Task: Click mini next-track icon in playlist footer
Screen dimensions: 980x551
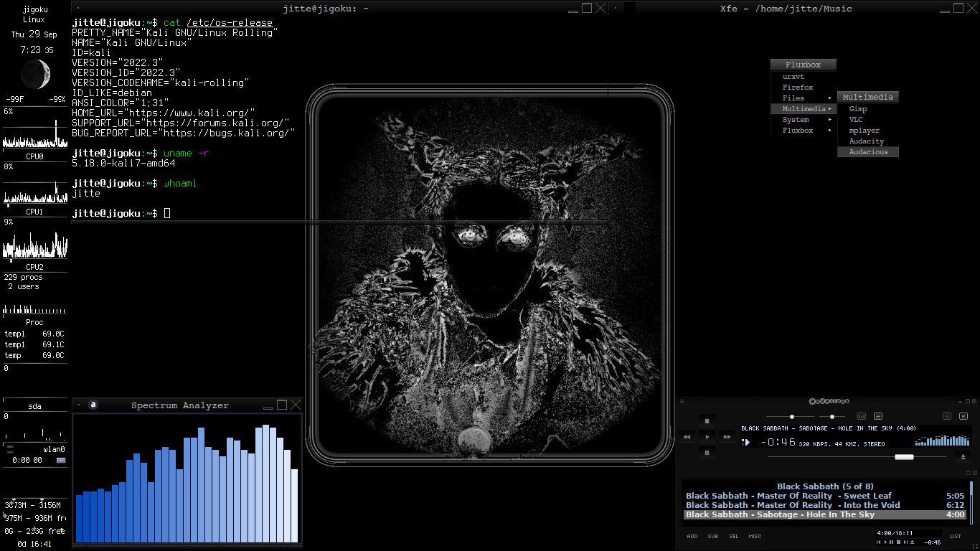Action: (905, 542)
